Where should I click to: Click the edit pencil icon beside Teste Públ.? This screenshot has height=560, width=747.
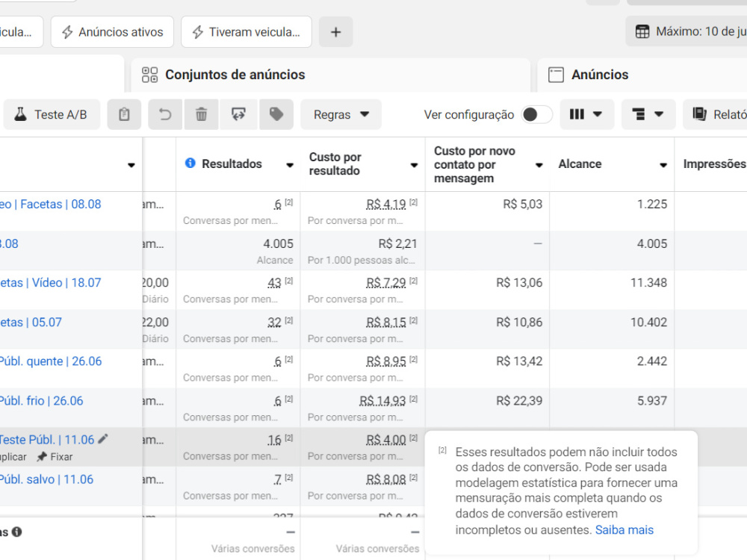103,439
